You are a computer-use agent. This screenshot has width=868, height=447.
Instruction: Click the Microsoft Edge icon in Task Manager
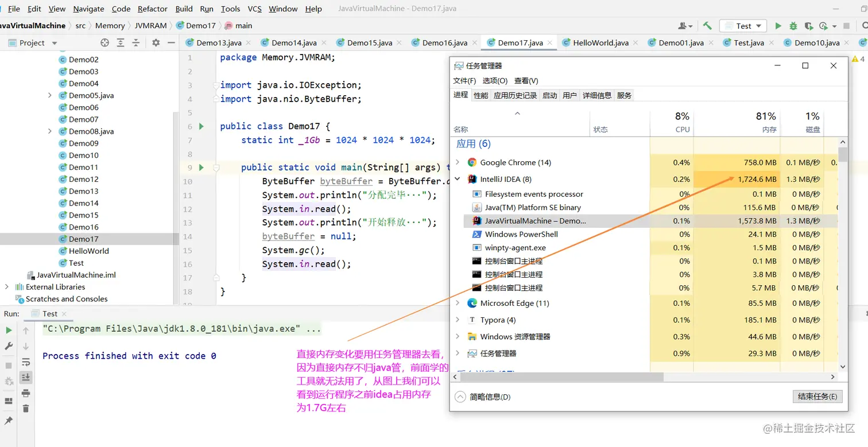[x=472, y=303]
